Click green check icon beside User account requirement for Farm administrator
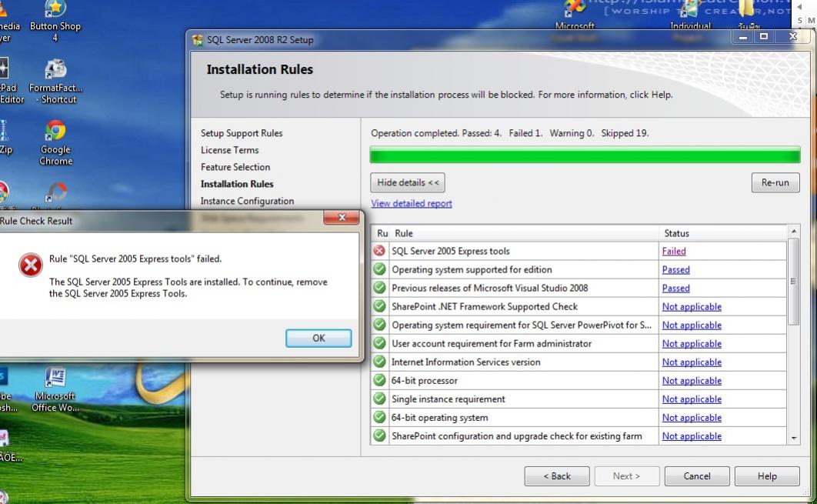817x504 pixels. point(379,343)
